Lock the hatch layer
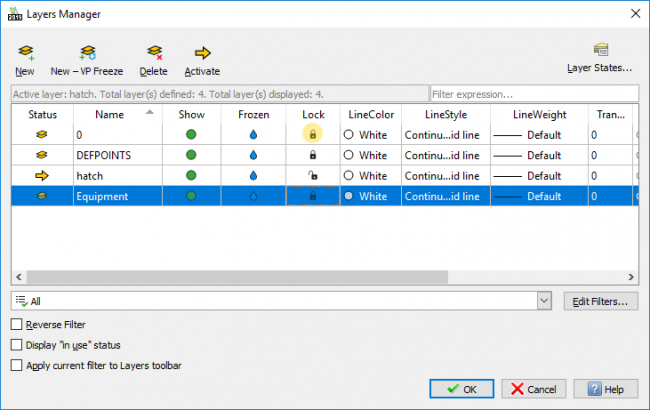650x410 pixels. (313, 175)
